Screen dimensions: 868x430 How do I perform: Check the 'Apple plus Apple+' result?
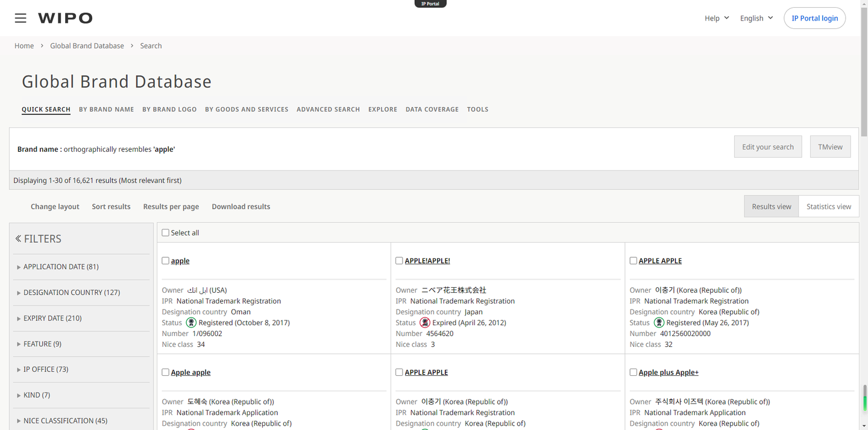pos(634,372)
